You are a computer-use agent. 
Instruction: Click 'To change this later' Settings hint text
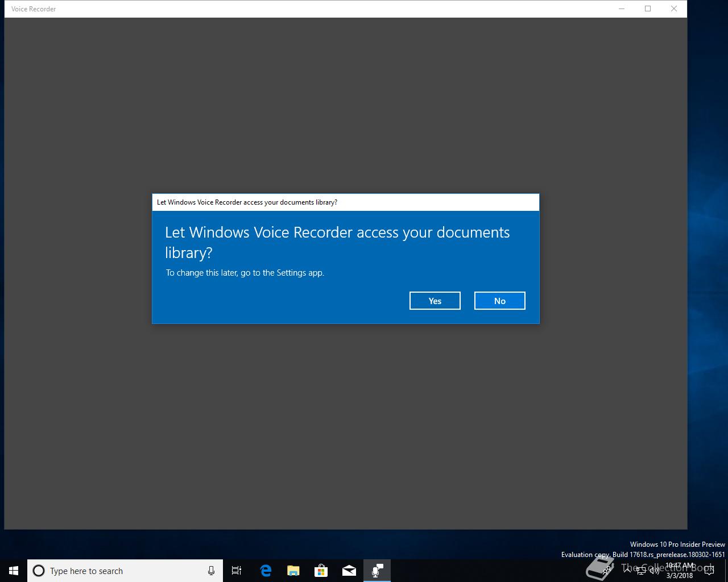[245, 273]
